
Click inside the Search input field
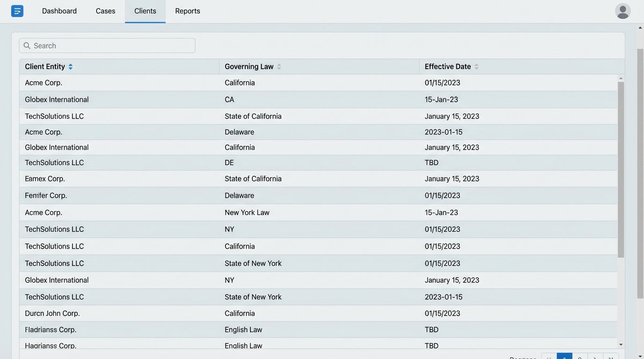click(108, 45)
